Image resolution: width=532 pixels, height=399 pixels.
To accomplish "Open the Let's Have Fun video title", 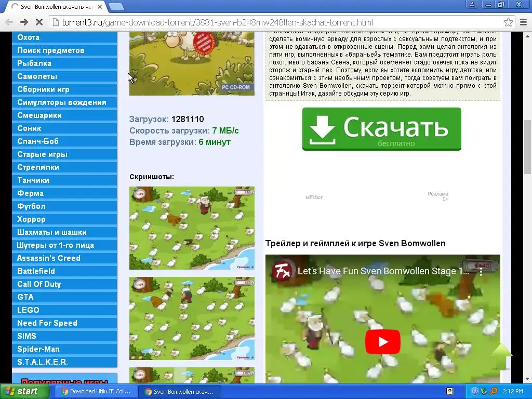I will 383,271.
